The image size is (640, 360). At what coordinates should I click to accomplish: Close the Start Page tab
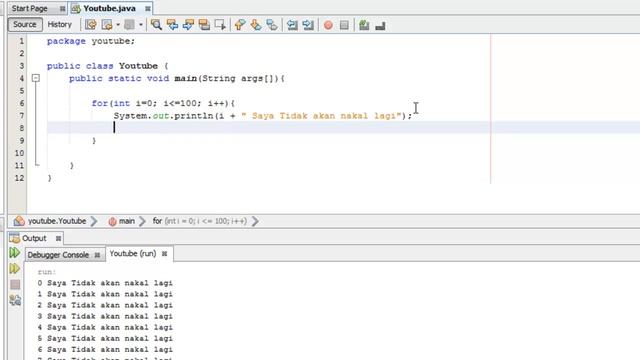pyautogui.click(x=62, y=9)
